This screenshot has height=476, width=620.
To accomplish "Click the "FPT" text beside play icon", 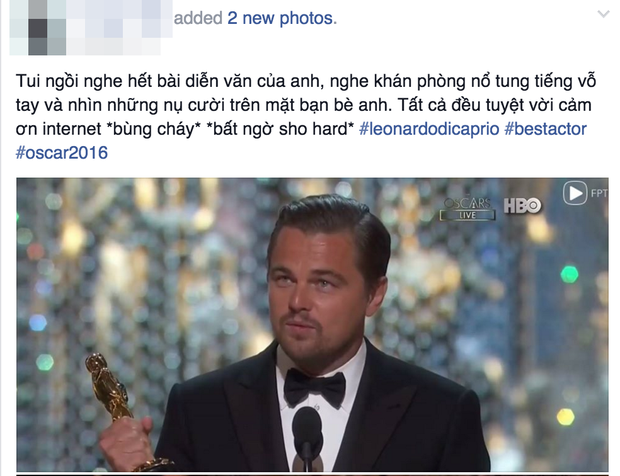I will pos(599,193).
